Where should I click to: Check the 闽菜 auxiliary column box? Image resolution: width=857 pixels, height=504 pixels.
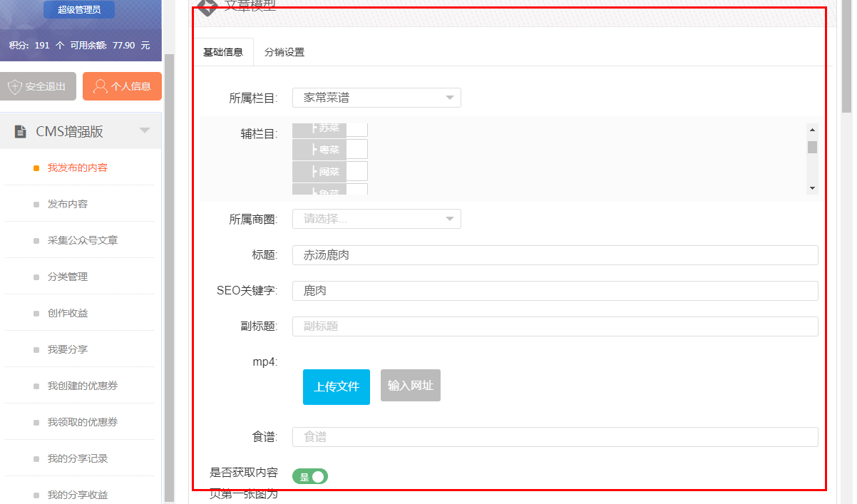pyautogui.click(x=356, y=171)
